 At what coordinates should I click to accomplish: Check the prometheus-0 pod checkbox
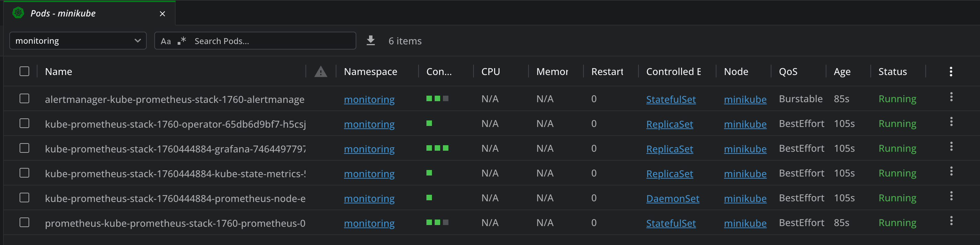tap(24, 222)
